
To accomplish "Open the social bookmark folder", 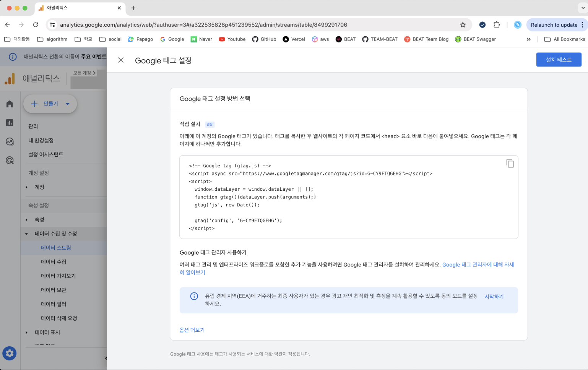I will coord(110,39).
